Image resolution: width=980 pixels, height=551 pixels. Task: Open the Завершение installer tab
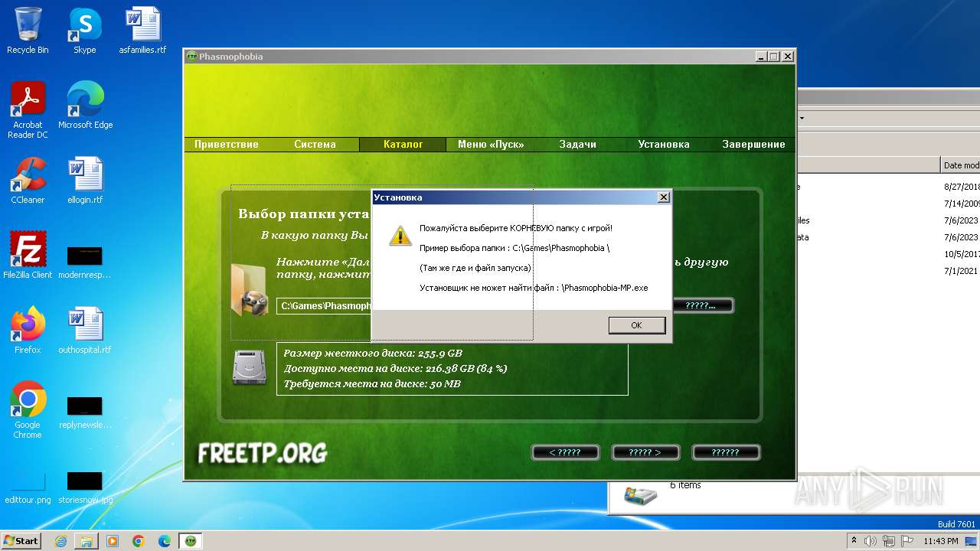tap(753, 144)
